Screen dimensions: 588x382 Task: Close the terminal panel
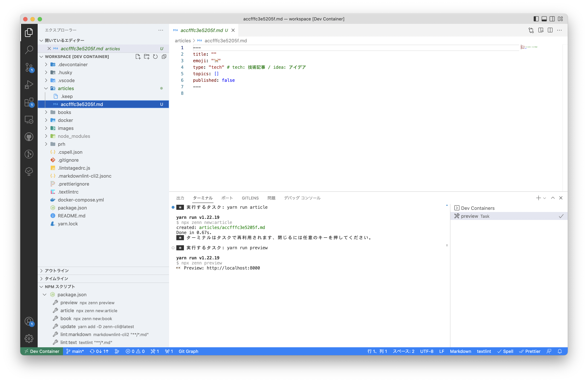point(561,198)
